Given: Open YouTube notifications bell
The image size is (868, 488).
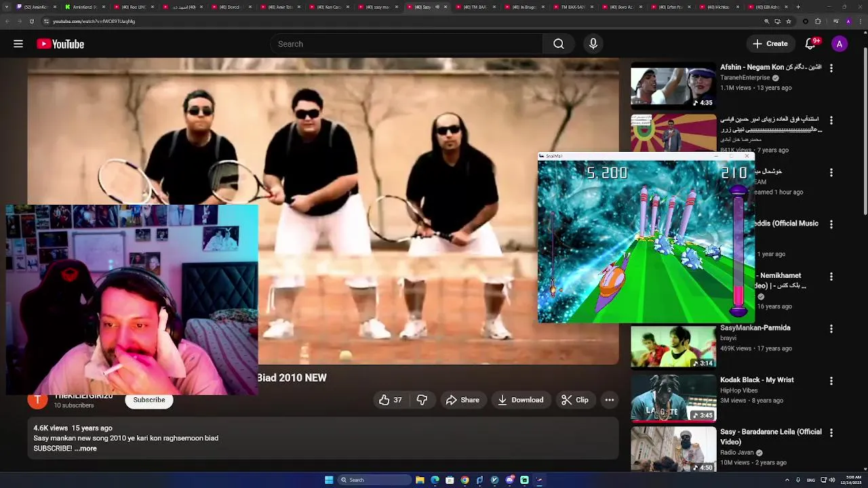Looking at the screenshot, I should coord(810,44).
